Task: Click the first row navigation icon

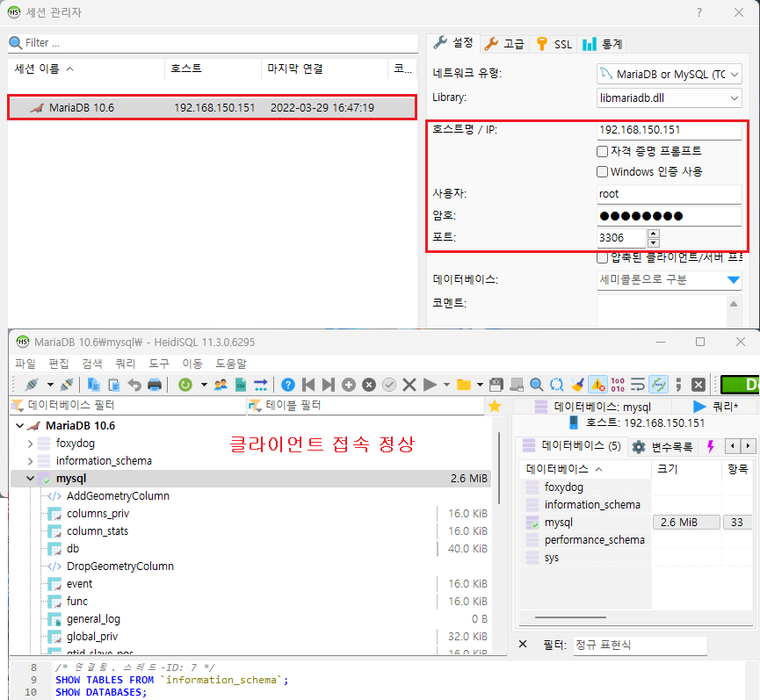Action: 308,385
